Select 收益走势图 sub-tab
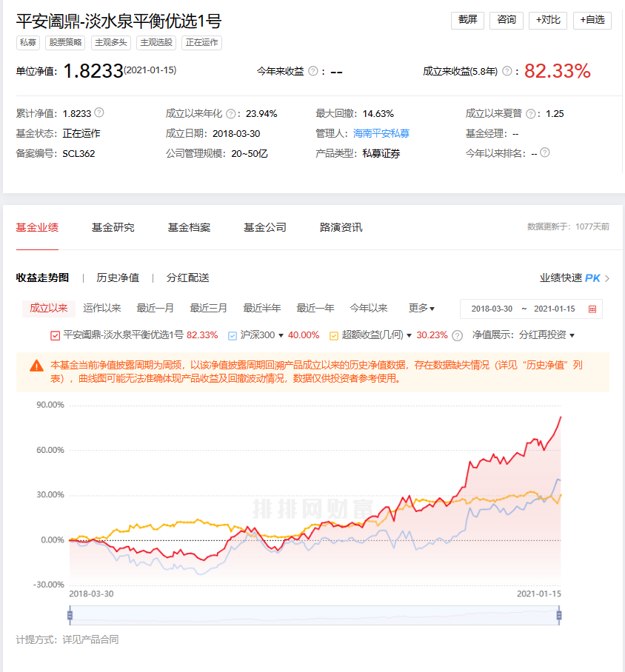 tap(42, 278)
